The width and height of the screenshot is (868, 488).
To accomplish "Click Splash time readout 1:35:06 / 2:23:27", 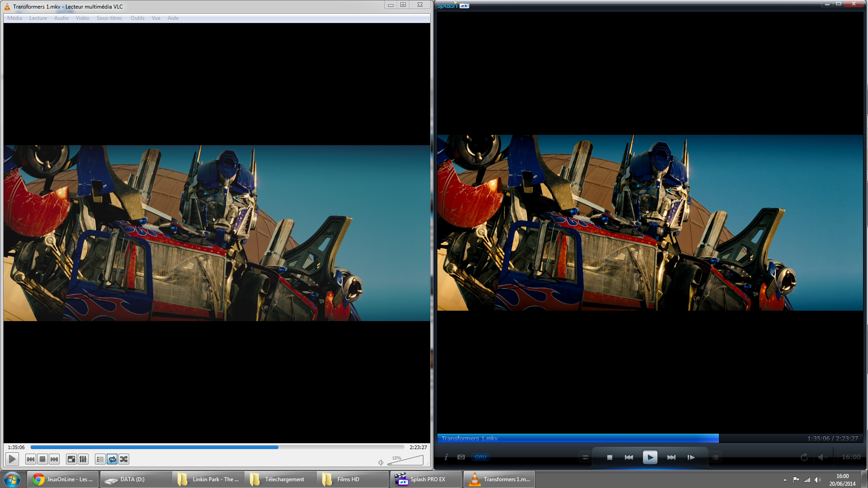I will pos(833,438).
